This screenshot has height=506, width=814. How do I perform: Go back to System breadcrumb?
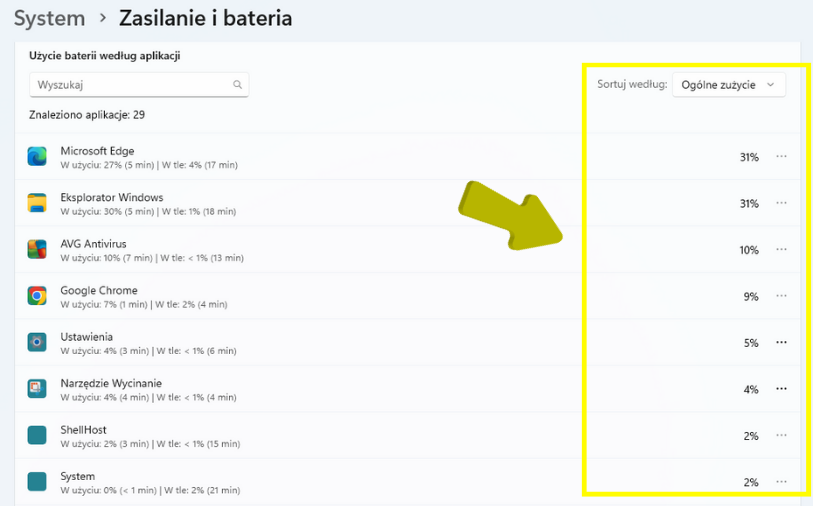(49, 18)
